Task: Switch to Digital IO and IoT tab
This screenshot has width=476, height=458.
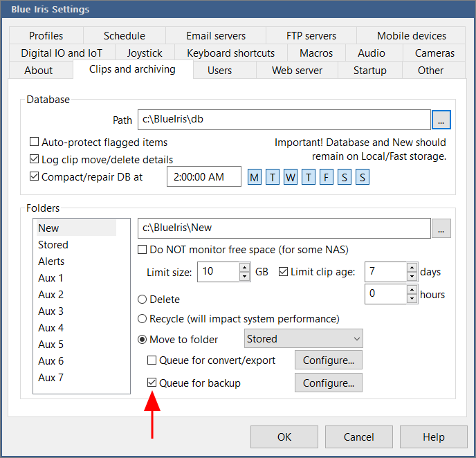Action: tap(62, 53)
